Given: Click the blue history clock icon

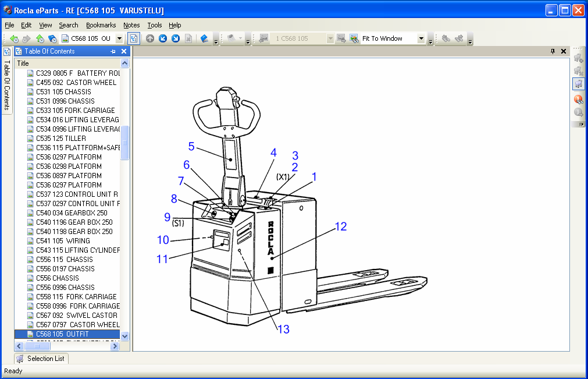Looking at the screenshot, I should point(52,38).
